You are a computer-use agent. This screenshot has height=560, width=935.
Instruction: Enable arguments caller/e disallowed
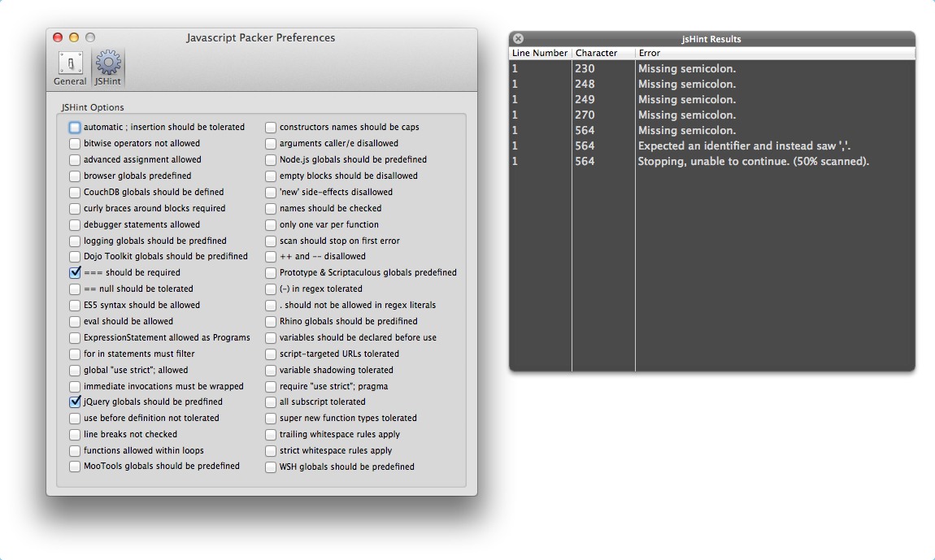pyautogui.click(x=271, y=144)
